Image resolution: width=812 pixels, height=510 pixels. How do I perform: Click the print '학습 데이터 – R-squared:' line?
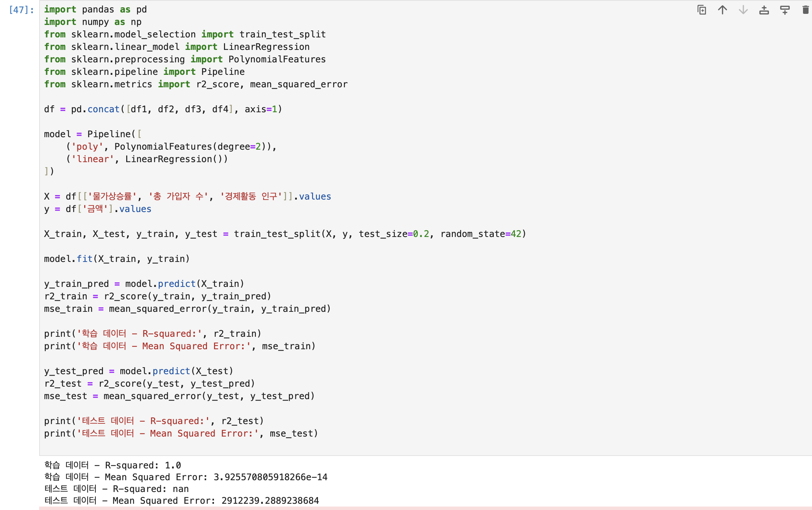(x=153, y=334)
